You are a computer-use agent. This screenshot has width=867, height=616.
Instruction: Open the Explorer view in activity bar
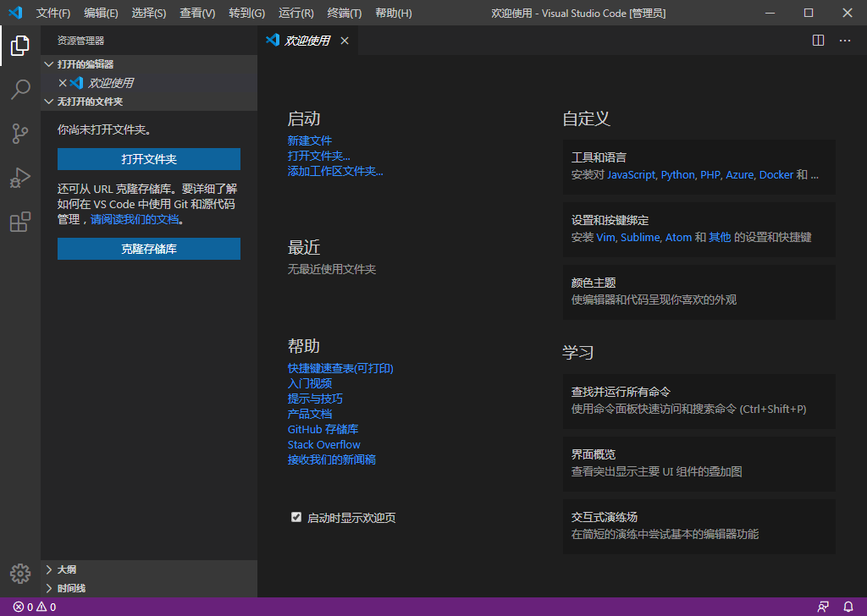click(x=20, y=46)
